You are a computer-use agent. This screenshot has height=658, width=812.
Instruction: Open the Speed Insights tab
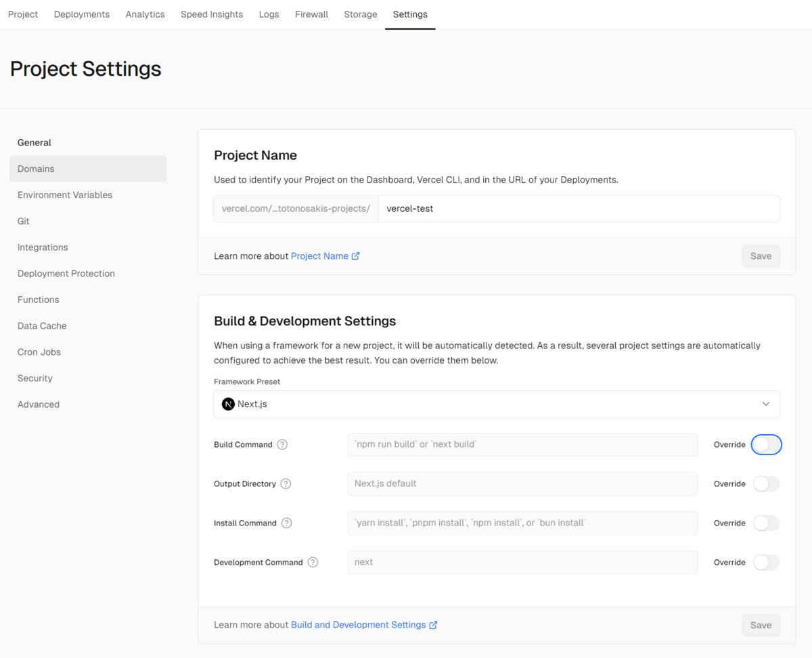(x=212, y=14)
